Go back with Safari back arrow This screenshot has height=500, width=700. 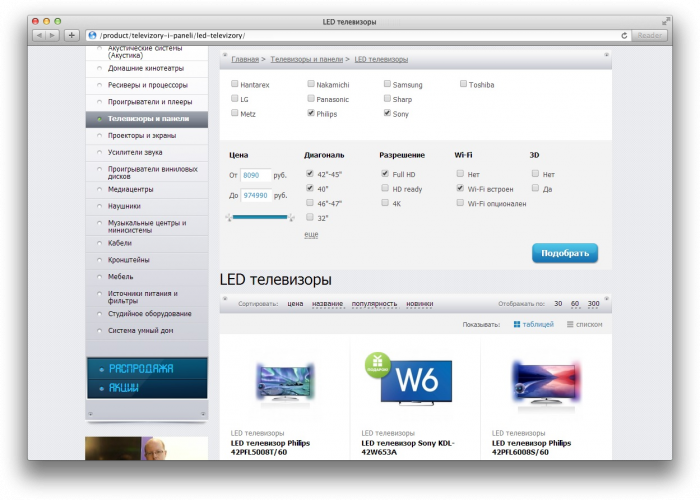(39, 35)
